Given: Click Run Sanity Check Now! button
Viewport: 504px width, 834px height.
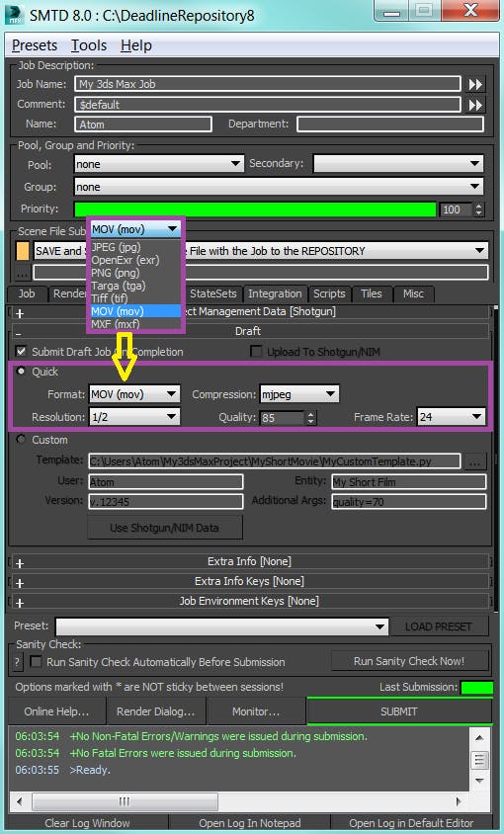Looking at the screenshot, I should coord(409,661).
